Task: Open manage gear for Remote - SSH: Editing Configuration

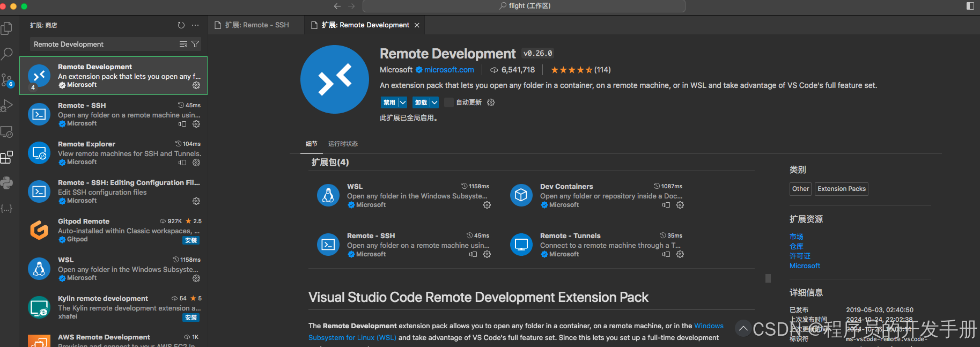Action: 196,201
